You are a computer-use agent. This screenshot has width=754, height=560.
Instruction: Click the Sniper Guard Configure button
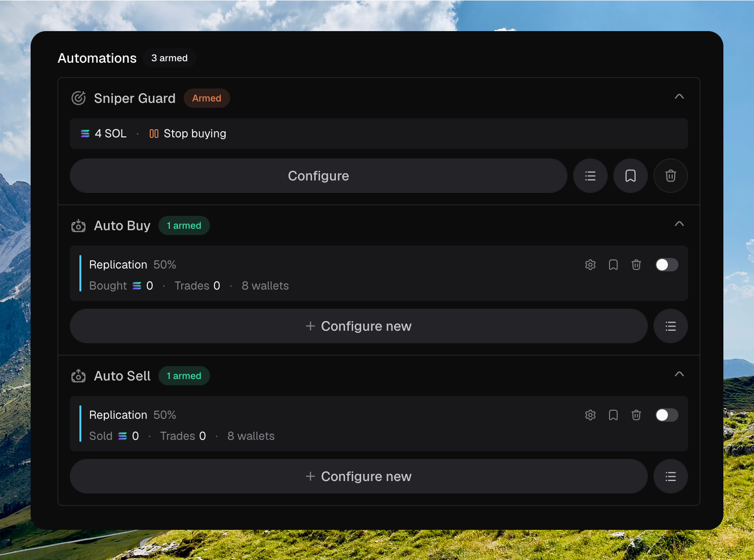(319, 176)
